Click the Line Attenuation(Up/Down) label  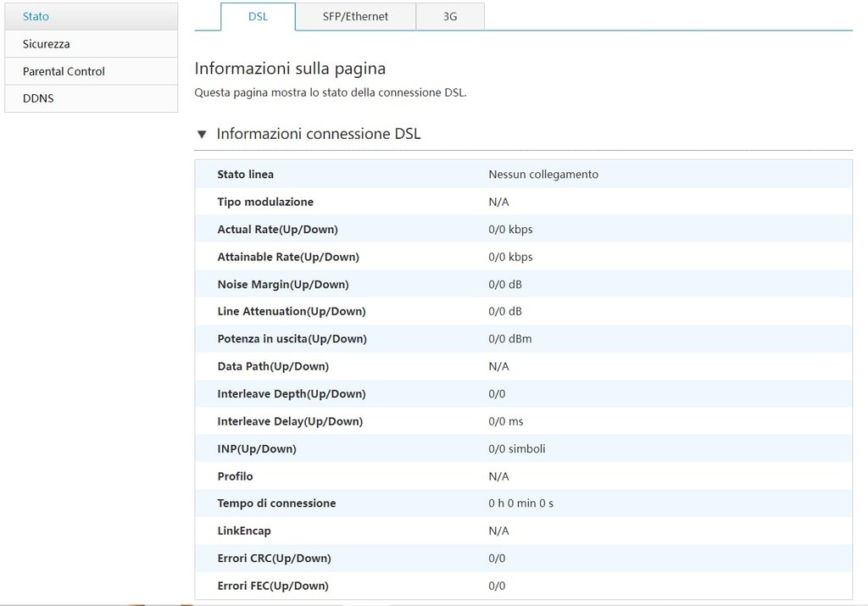tap(292, 312)
